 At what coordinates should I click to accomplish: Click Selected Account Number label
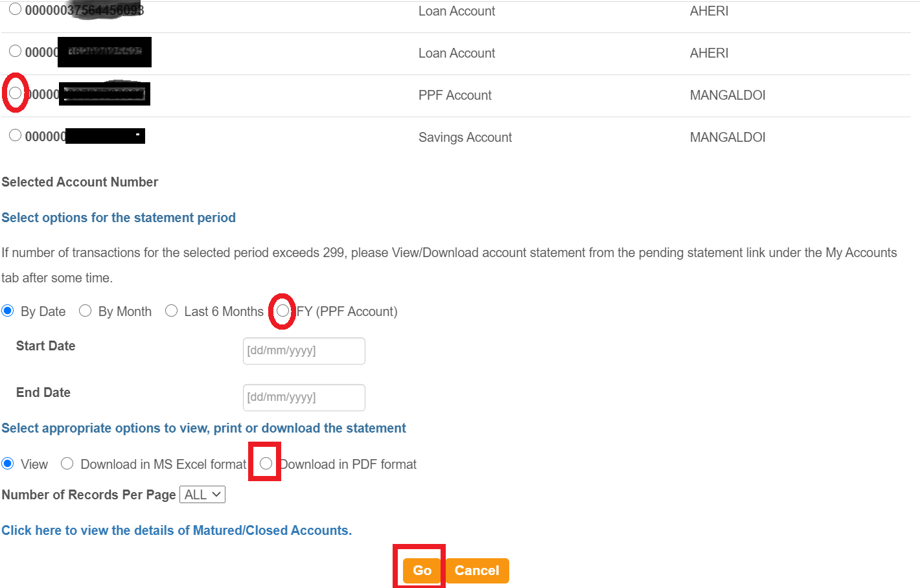click(x=80, y=182)
